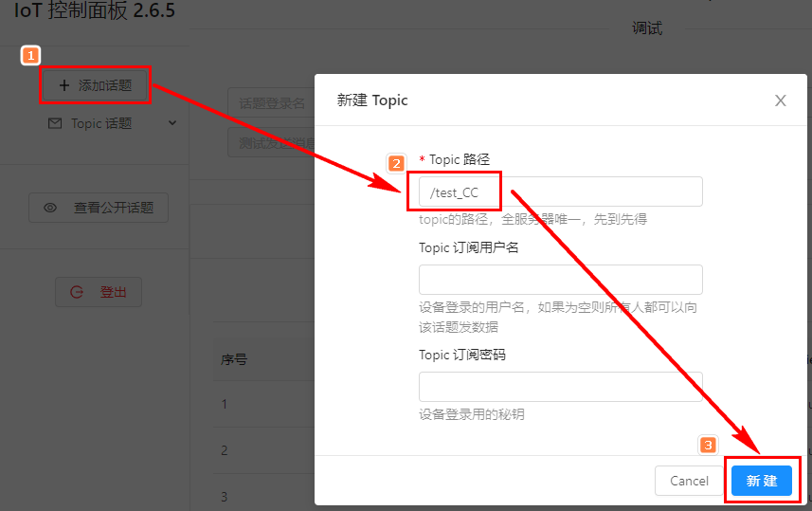This screenshot has width=812, height=511.
Task: Focus the Topic 订阅用户名 input field
Action: 560,280
